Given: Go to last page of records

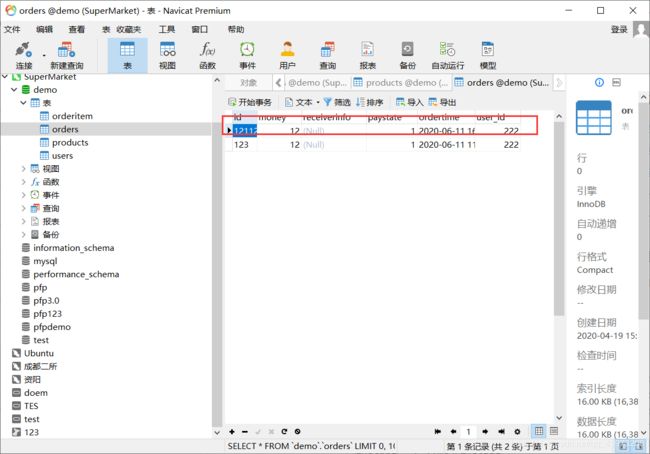Looking at the screenshot, I should tap(501, 432).
